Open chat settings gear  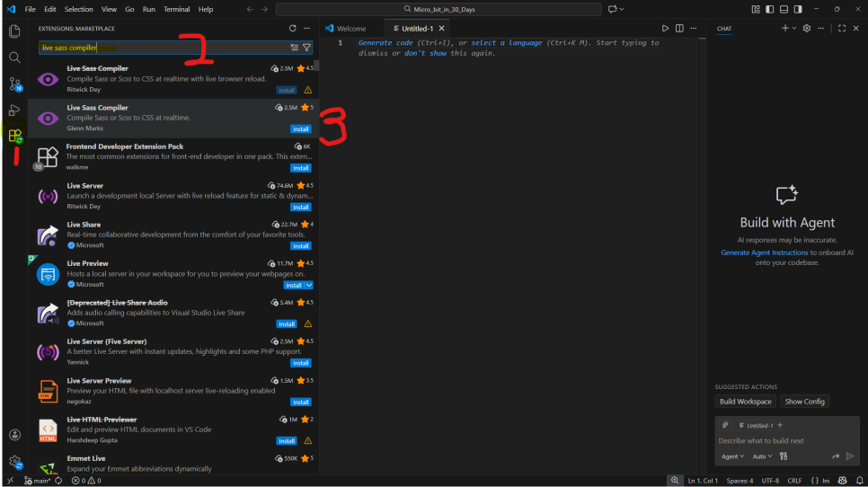click(x=807, y=28)
